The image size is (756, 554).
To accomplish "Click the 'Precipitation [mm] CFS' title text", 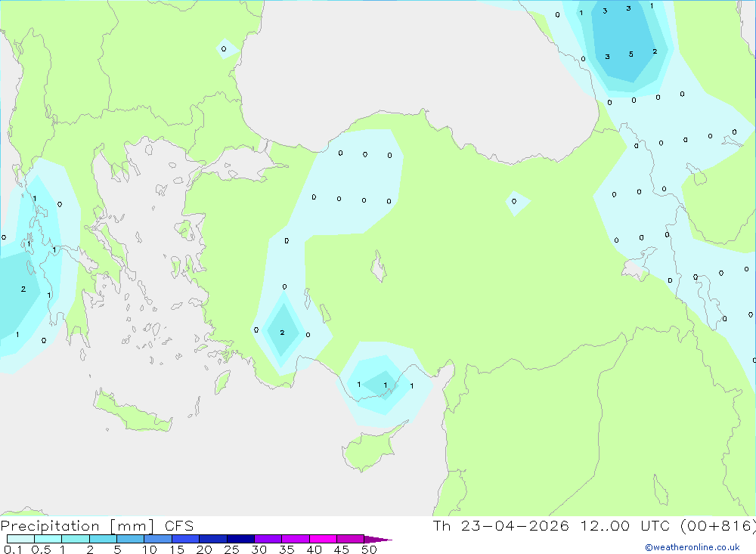I will [97, 526].
